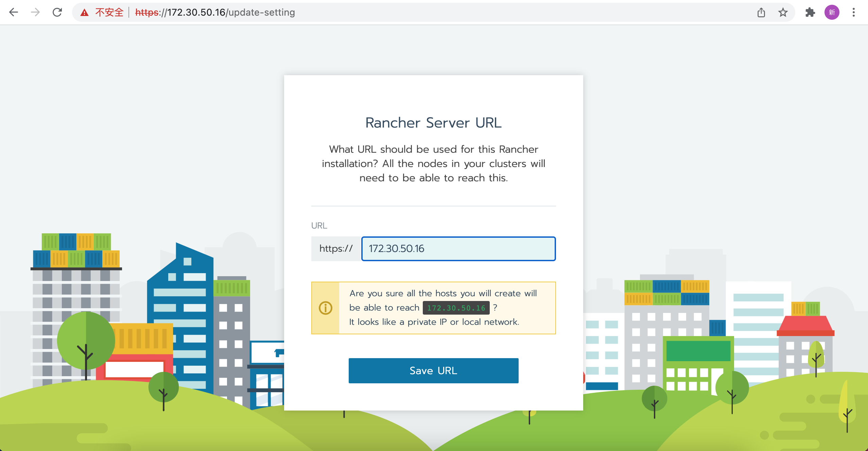The width and height of the screenshot is (868, 451).
Task: Click the URL field label
Action: coord(319,225)
